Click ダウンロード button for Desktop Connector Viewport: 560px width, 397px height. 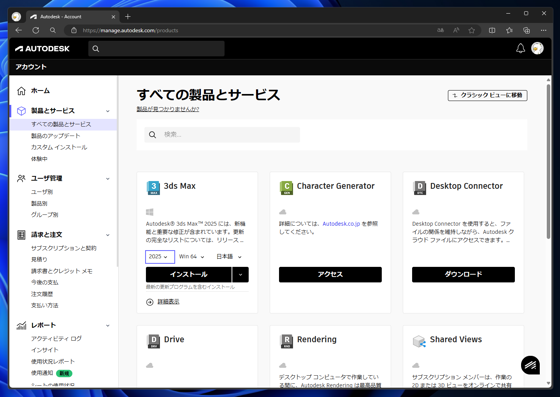point(463,275)
